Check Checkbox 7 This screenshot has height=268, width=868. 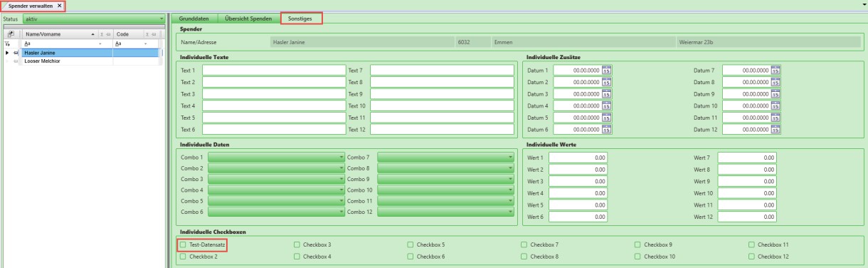coord(524,244)
